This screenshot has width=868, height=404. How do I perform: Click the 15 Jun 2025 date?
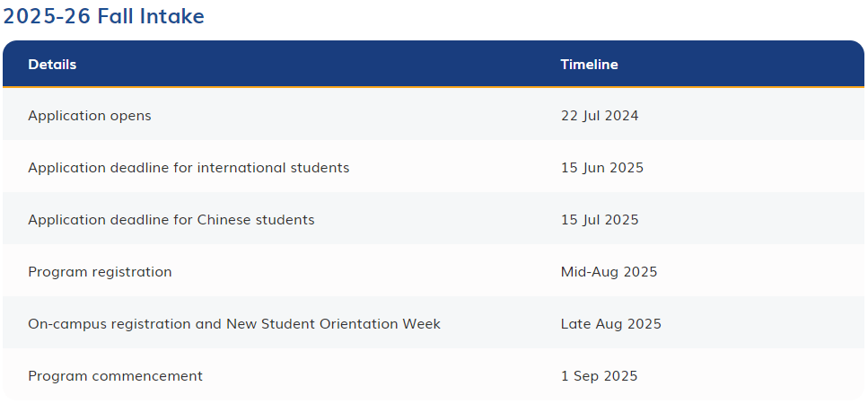click(602, 168)
